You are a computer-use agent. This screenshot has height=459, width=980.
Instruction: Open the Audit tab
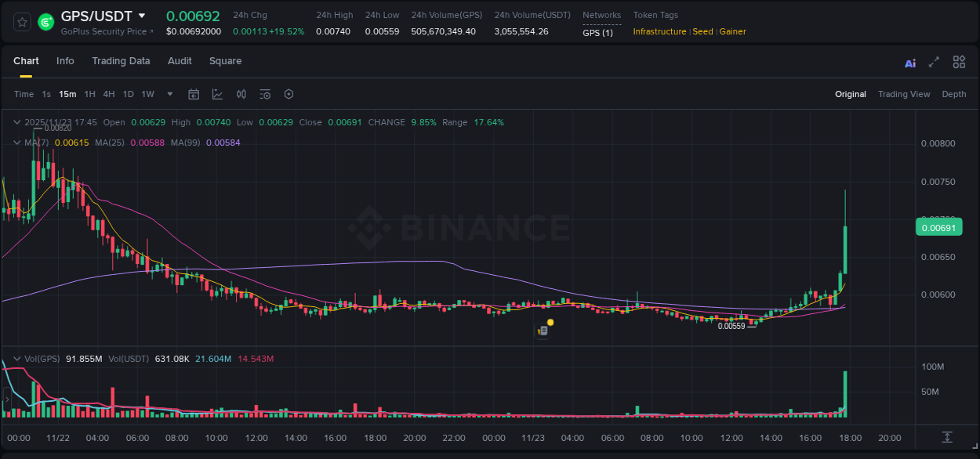click(x=180, y=61)
